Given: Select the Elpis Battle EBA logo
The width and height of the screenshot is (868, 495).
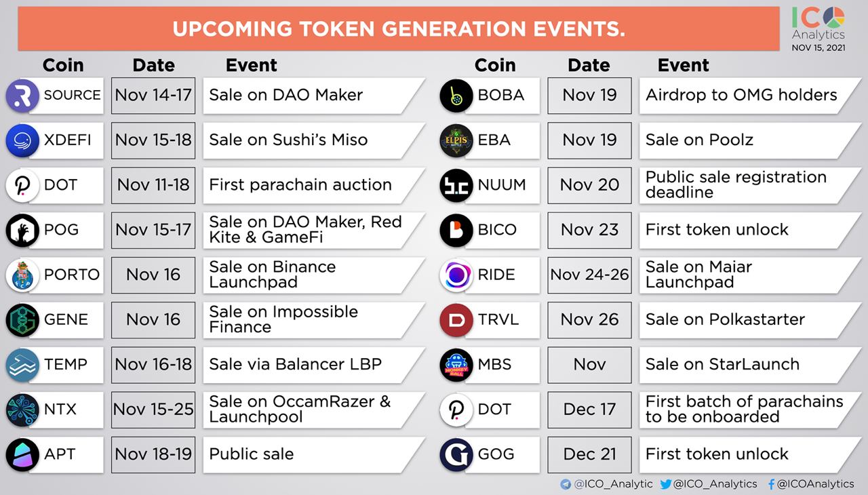Looking at the screenshot, I should pos(456,140).
